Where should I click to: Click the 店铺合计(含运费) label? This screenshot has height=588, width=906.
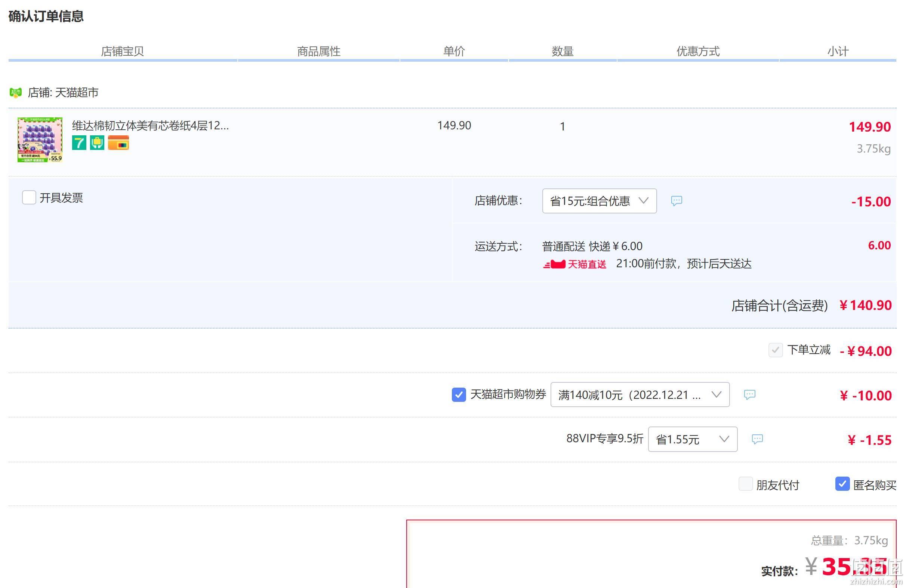[x=779, y=306]
